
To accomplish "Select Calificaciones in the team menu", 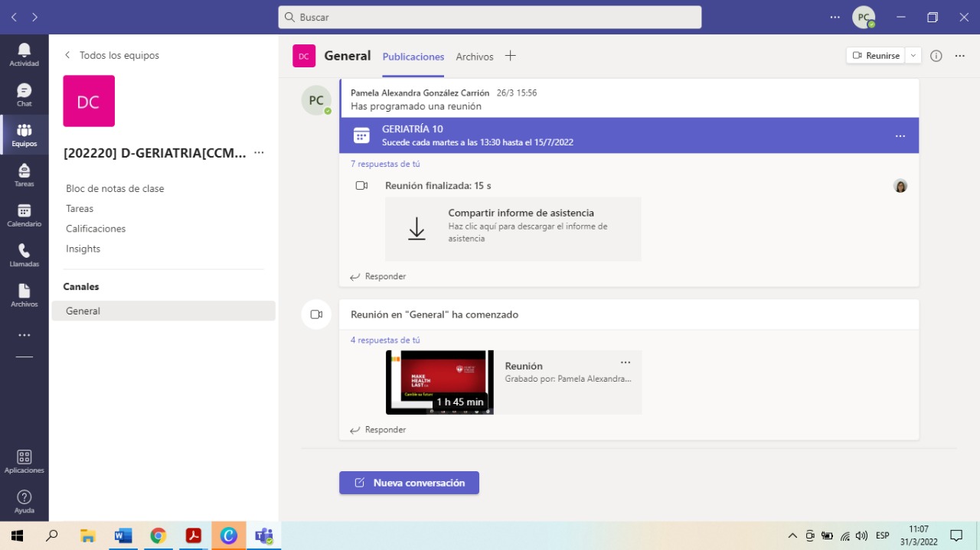I will click(x=96, y=229).
